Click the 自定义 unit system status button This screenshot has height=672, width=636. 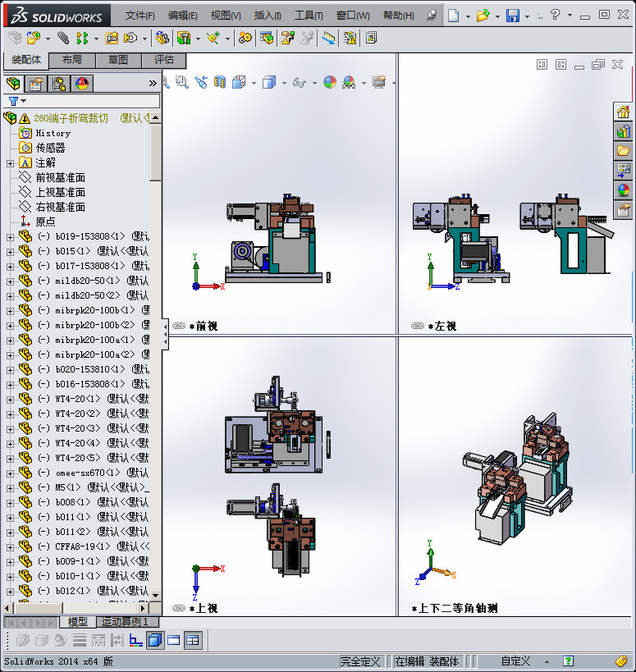515,661
